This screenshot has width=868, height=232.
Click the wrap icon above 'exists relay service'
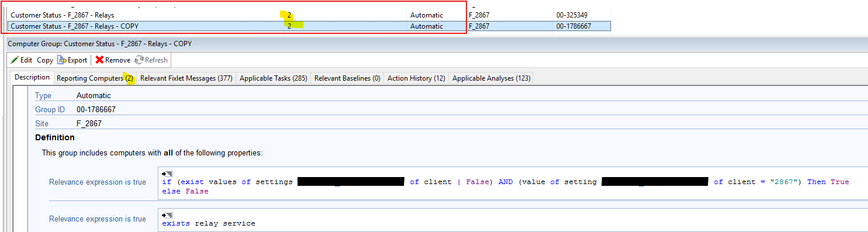168,215
